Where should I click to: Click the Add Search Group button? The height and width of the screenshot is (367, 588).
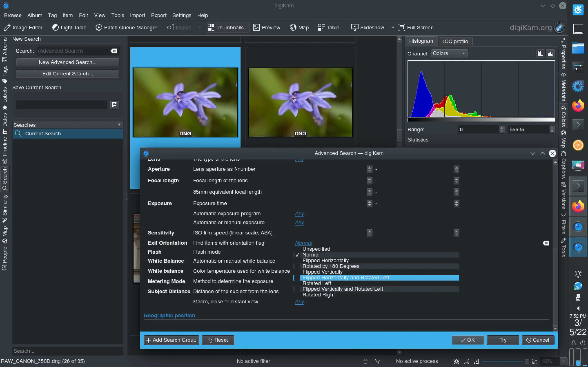171,340
